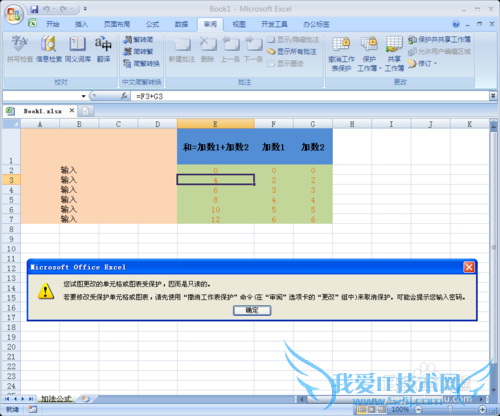The width and height of the screenshot is (500, 416).
Task: Open the Name Box dropdown arrow
Action: pyautogui.click(x=83, y=96)
